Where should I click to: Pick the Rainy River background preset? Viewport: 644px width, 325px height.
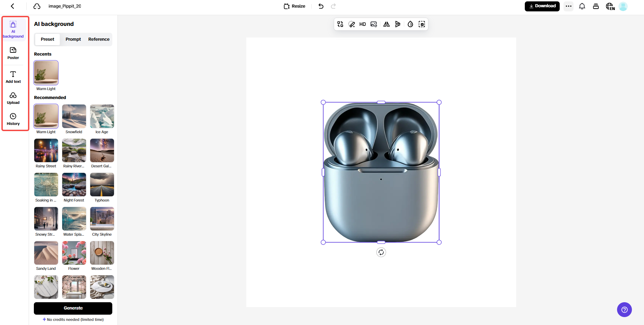click(74, 150)
